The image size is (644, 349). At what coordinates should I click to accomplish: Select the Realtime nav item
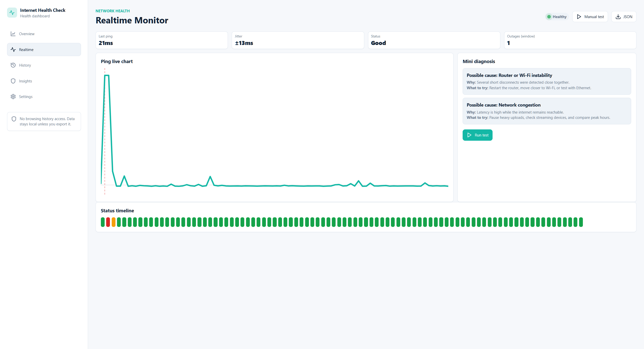pos(44,49)
